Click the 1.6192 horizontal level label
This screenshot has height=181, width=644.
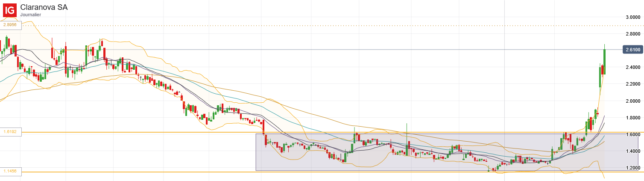[10, 132]
